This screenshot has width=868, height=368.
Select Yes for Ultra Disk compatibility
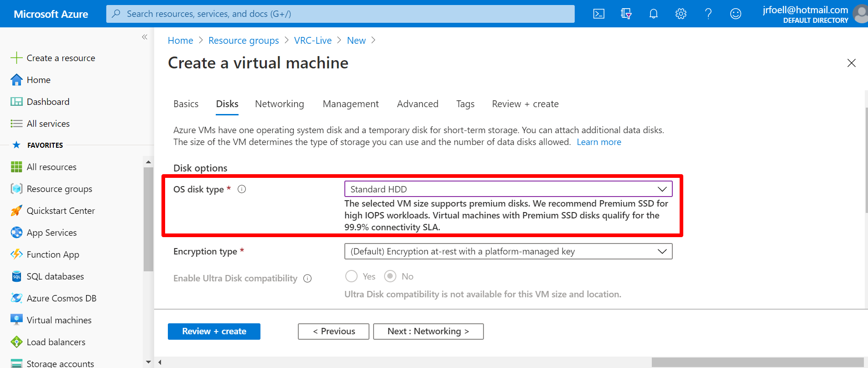pos(351,276)
